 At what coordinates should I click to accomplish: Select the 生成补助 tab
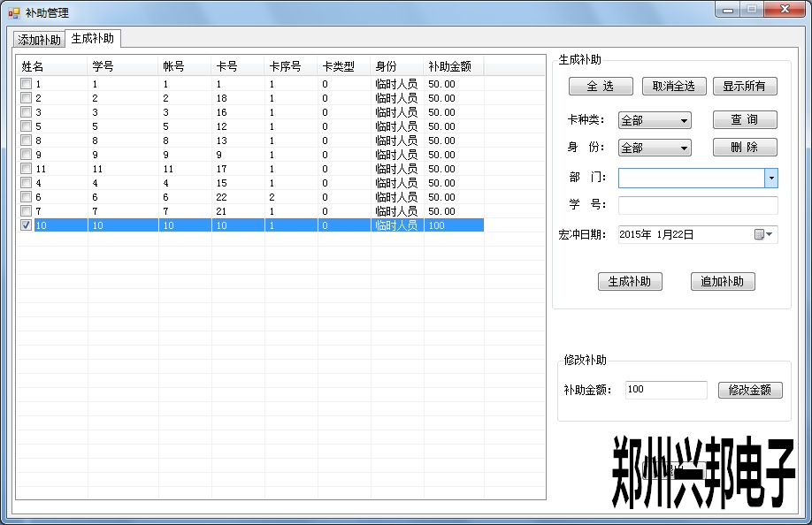(93, 39)
